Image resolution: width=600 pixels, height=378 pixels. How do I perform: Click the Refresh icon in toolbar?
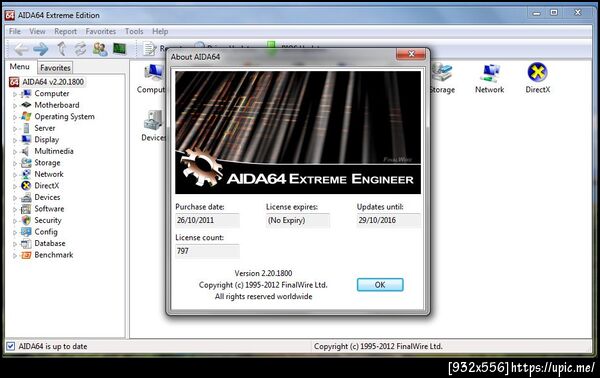point(80,49)
